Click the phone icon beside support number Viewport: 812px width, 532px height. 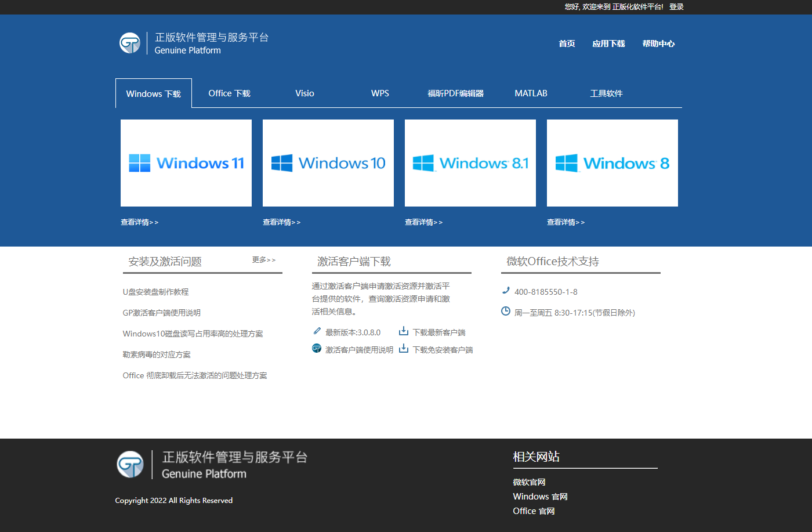point(506,291)
